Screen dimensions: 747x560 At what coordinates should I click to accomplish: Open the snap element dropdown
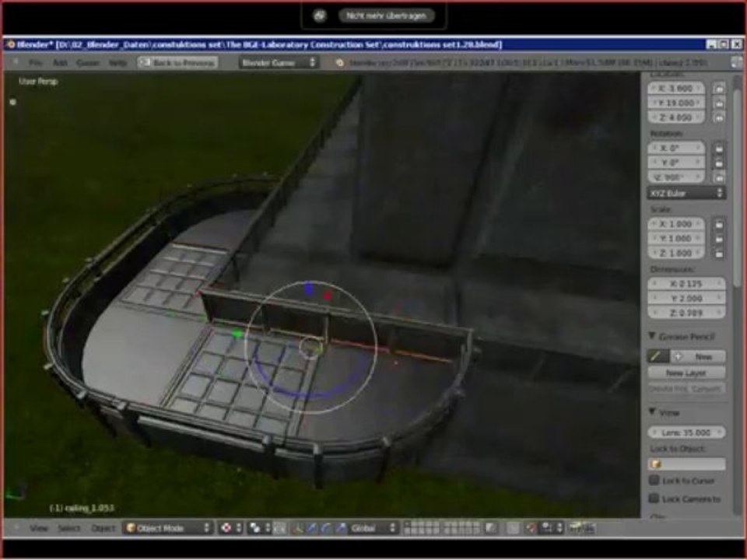point(552,528)
